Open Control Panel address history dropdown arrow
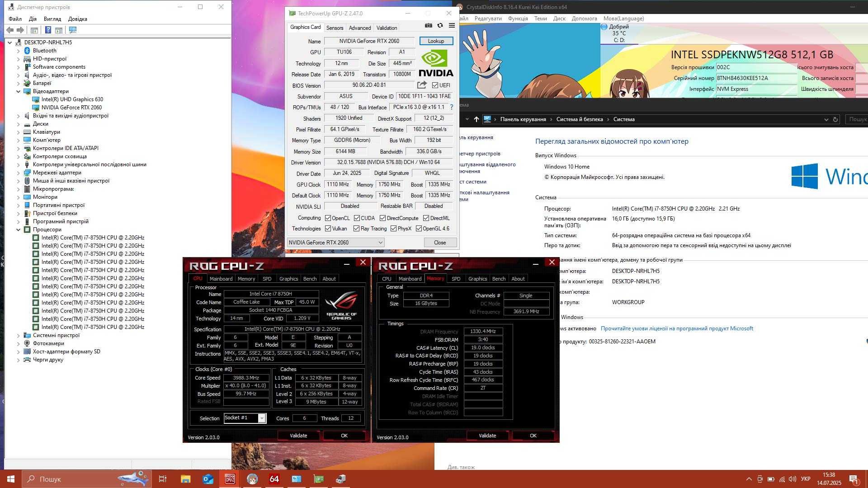The height and width of the screenshot is (488, 868). click(x=826, y=119)
